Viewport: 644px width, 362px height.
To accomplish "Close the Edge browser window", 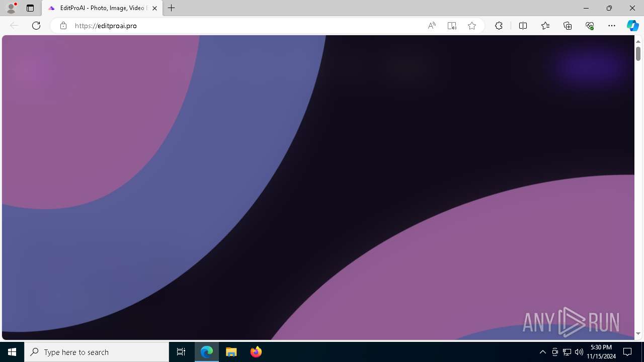I will (632, 8).
